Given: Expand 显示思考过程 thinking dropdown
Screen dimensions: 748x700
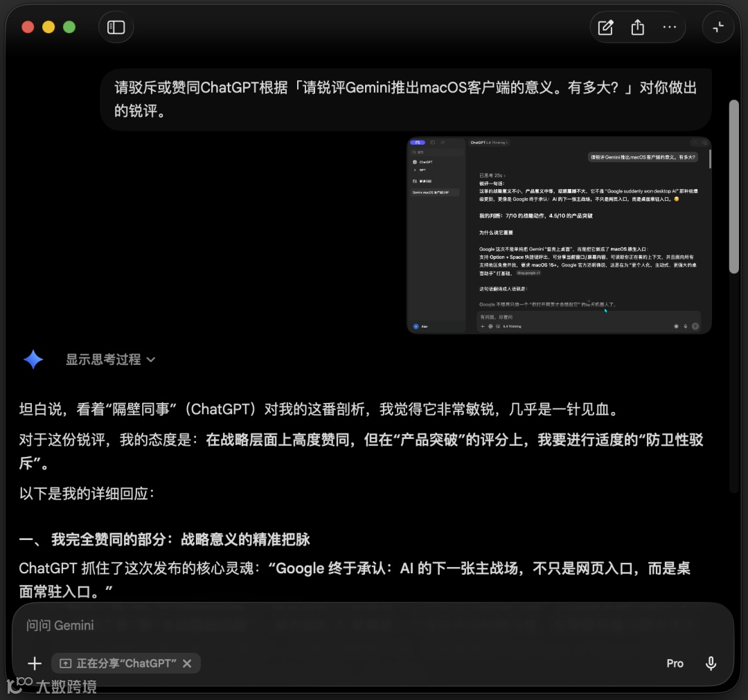Looking at the screenshot, I should pyautogui.click(x=110, y=359).
